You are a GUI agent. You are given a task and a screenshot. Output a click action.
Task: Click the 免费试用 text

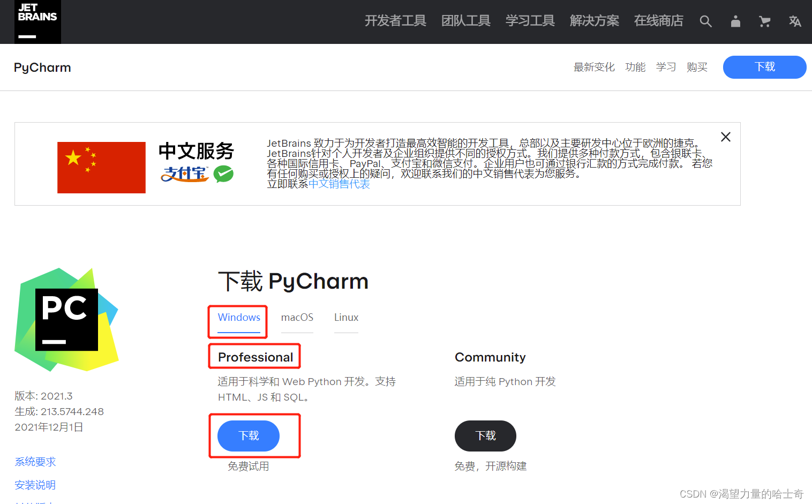coord(249,467)
